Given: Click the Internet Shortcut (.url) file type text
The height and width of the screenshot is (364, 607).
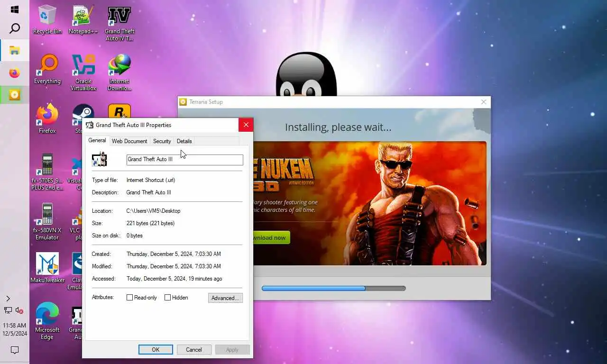Looking at the screenshot, I should pos(151,180).
